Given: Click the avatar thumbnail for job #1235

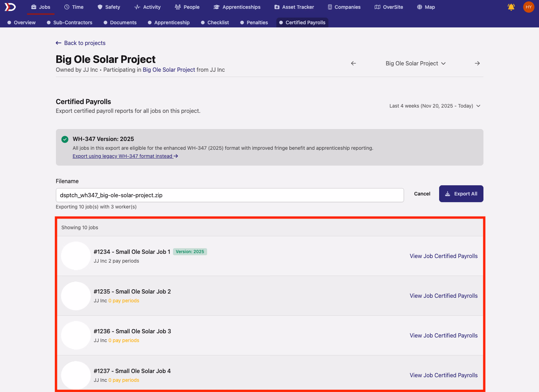Looking at the screenshot, I should coord(76,296).
